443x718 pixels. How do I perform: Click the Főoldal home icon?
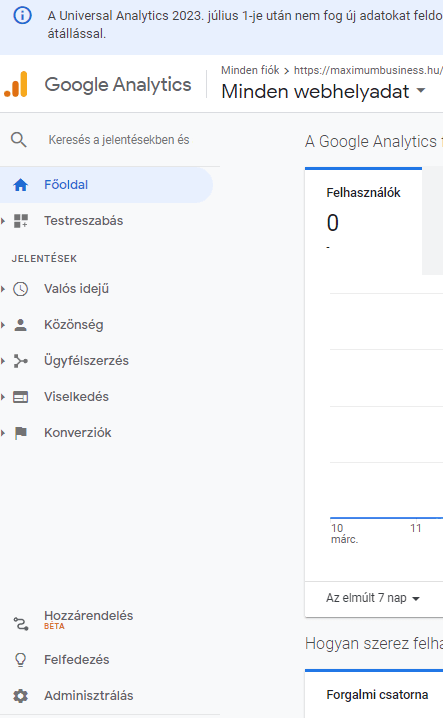[x=21, y=185]
